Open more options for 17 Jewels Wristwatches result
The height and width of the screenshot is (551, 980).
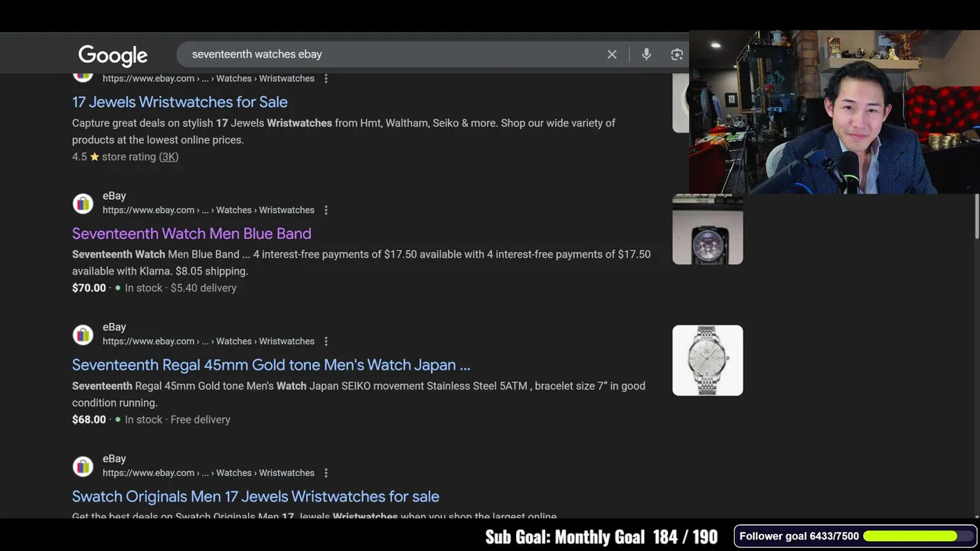(326, 79)
